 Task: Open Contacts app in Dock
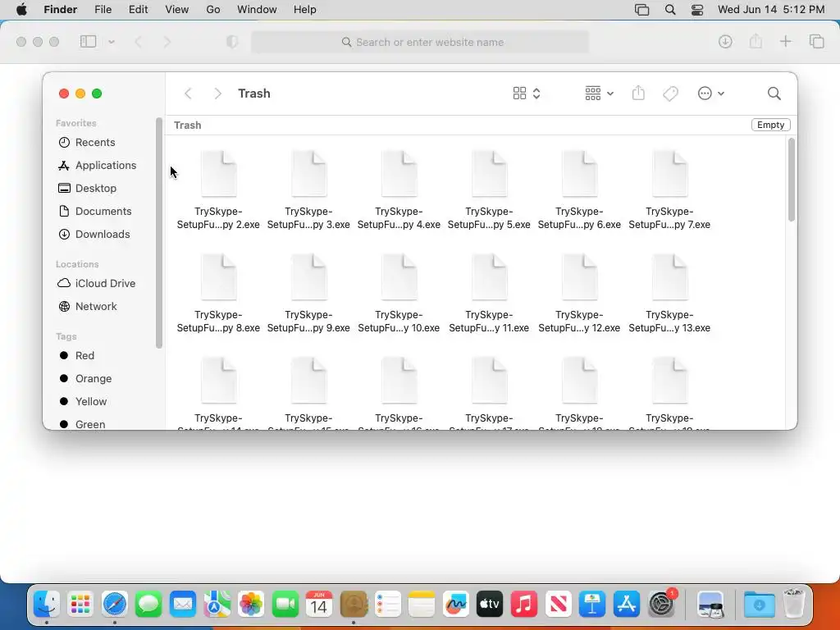pos(353,605)
